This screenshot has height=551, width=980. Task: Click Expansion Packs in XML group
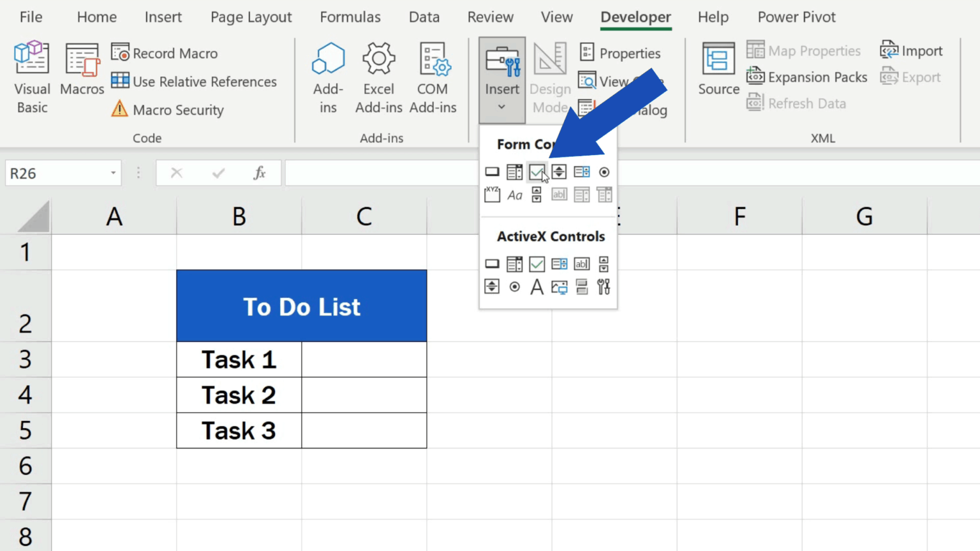(x=806, y=77)
